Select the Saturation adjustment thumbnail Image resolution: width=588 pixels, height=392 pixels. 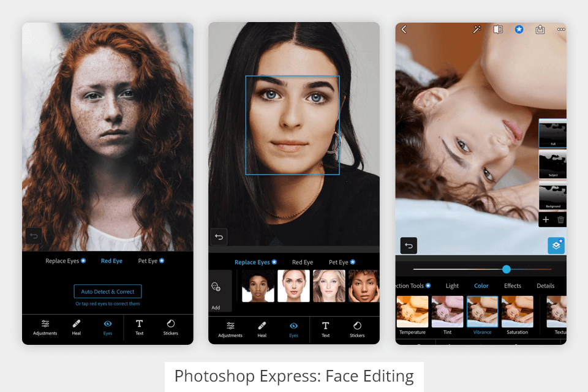(518, 312)
